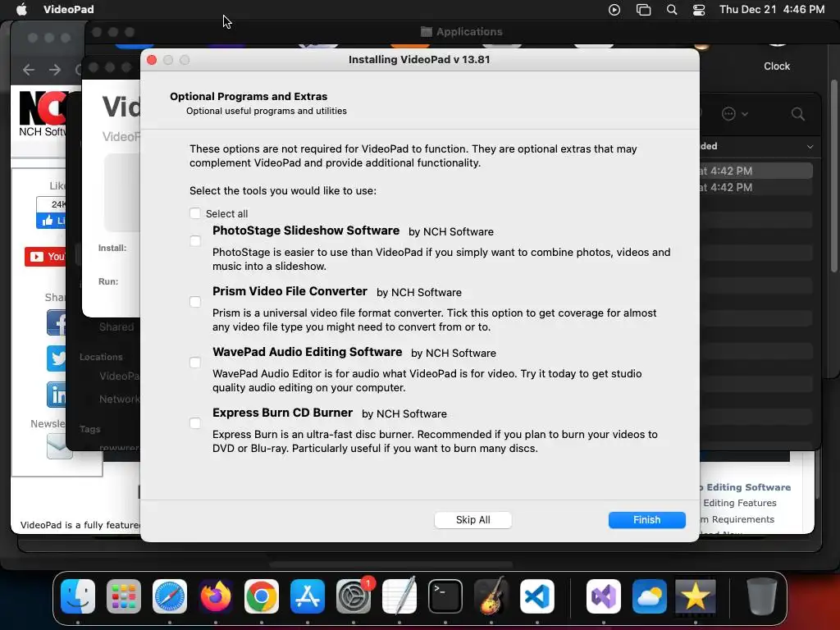Click the Editing Features link on NCH page
840x630 pixels.
point(739,503)
